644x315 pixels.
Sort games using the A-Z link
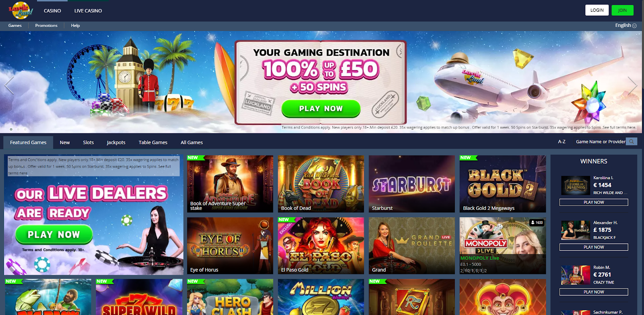point(561,142)
